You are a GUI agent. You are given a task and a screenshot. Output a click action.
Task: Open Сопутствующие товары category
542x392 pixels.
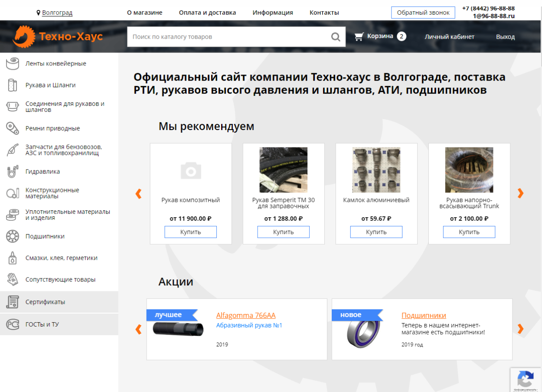(60, 280)
